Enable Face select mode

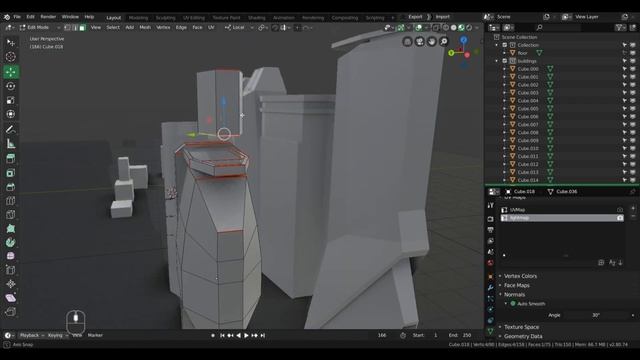point(82,28)
